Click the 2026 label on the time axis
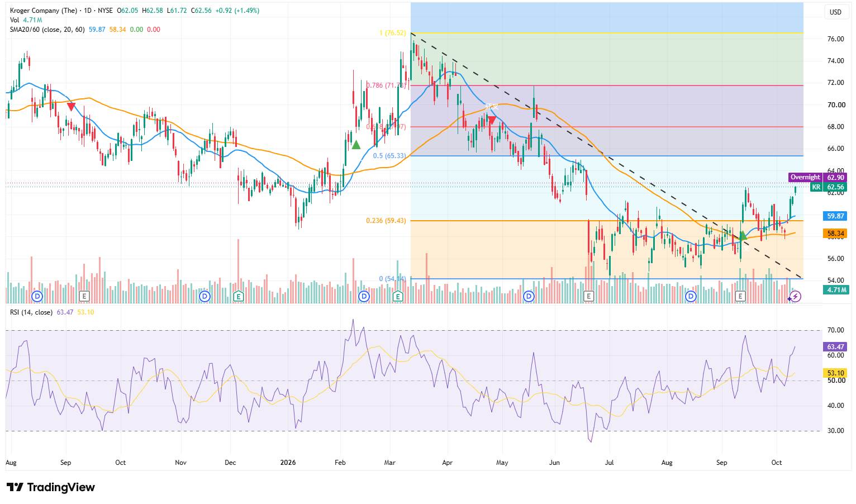The height and width of the screenshot is (504, 856). pos(288,463)
